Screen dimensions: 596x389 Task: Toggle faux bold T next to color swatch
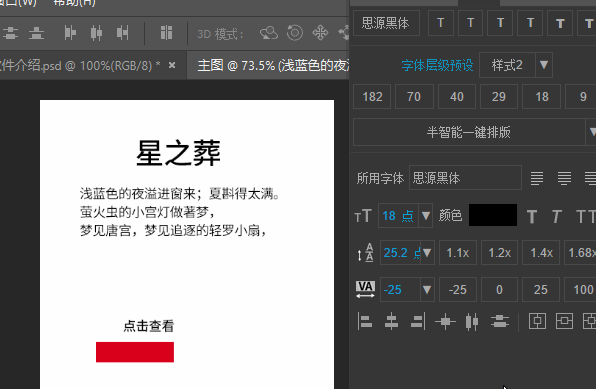[532, 217]
